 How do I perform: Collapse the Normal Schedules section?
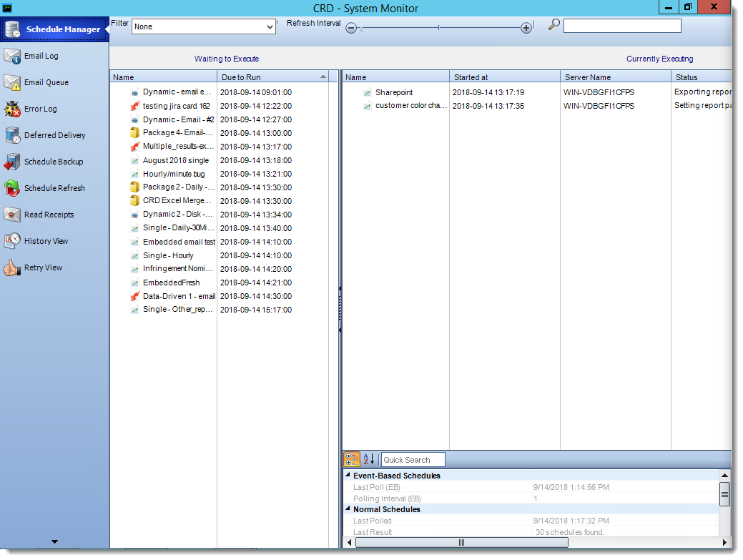point(348,509)
